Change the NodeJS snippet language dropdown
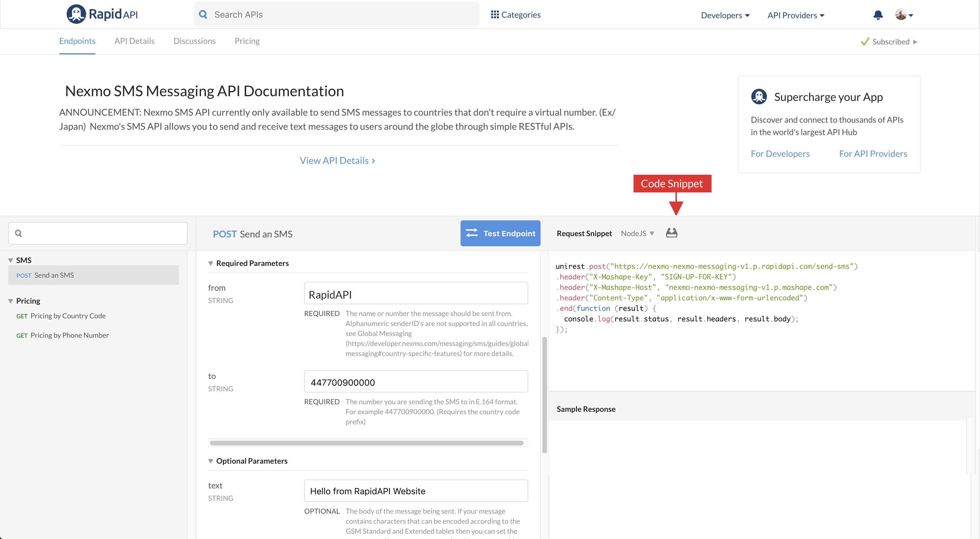 pos(637,233)
